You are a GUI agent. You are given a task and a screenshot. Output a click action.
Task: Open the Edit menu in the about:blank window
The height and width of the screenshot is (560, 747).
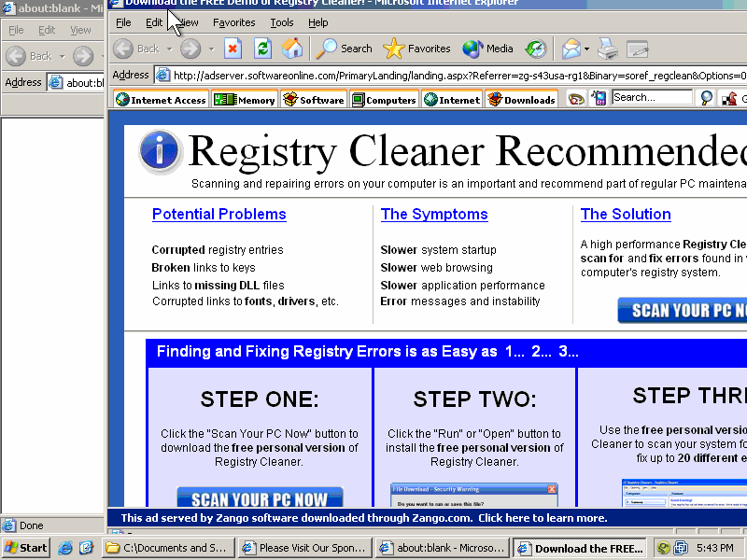click(47, 30)
